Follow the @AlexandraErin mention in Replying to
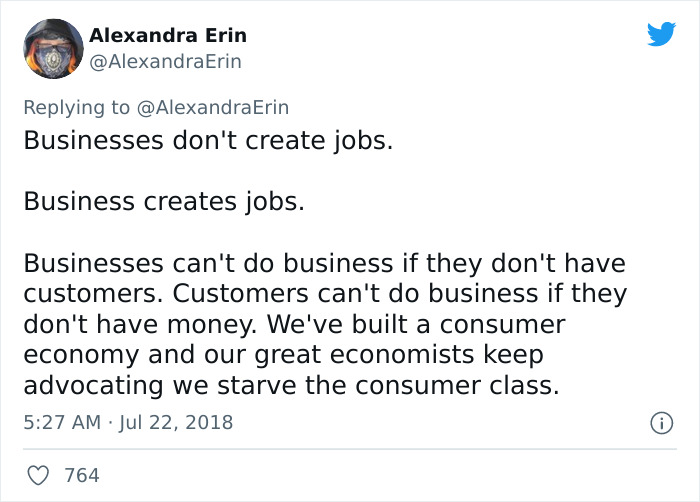This screenshot has height=502, width=700. point(214,107)
